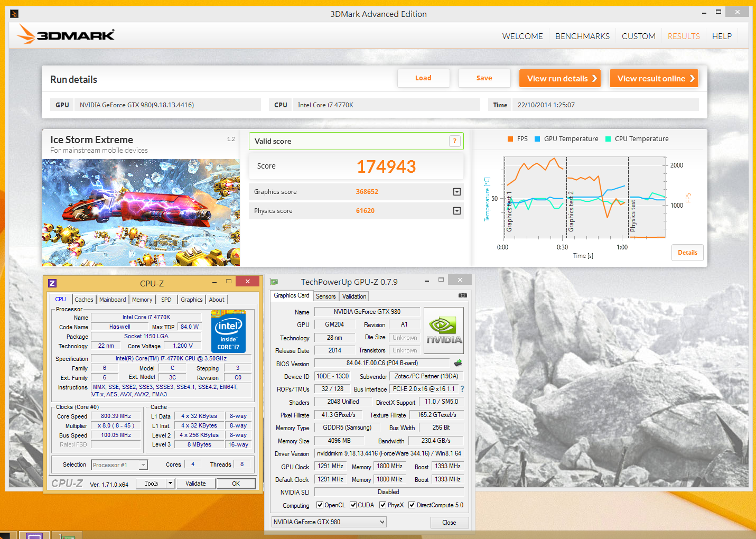Click the NVIDIA logo in GPU-Z

click(x=444, y=331)
